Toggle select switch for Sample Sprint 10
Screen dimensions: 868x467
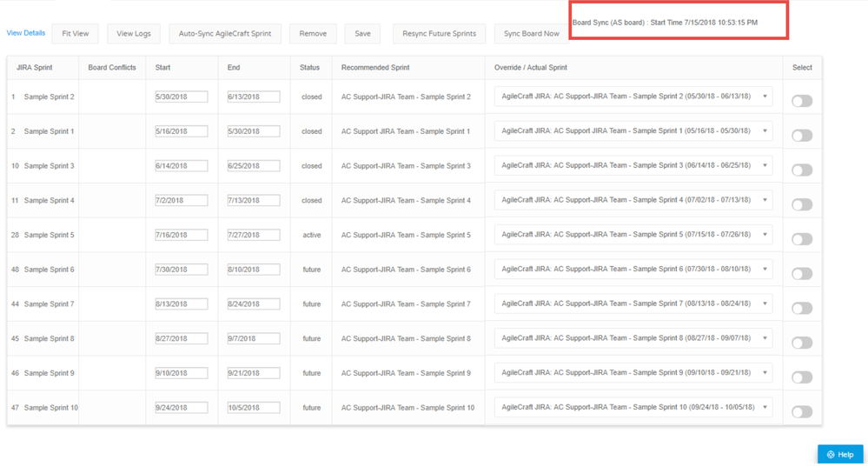tap(802, 411)
